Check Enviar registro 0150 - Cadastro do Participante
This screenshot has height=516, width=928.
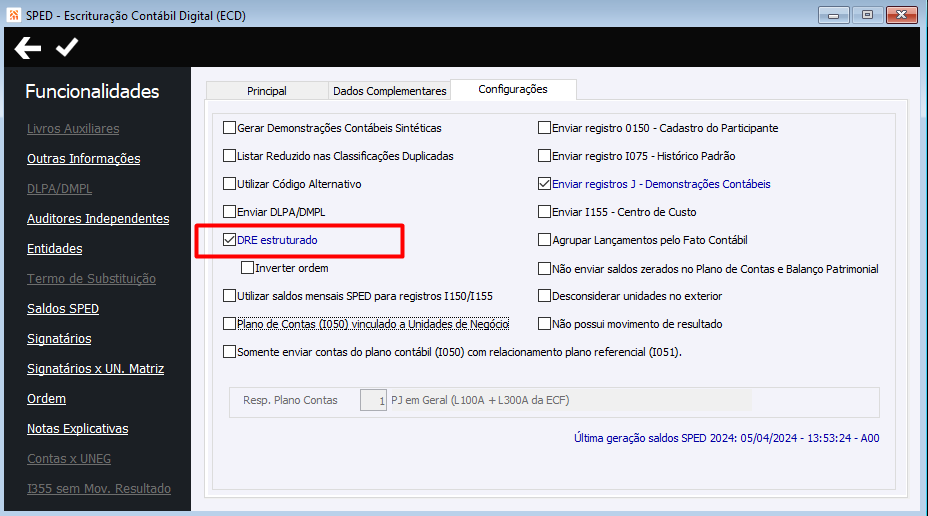[544, 128]
